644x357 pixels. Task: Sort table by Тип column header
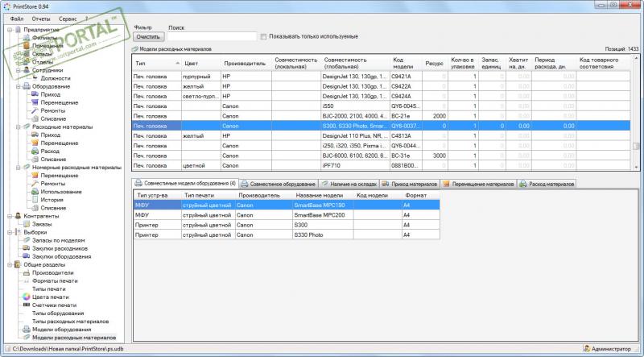click(x=157, y=64)
